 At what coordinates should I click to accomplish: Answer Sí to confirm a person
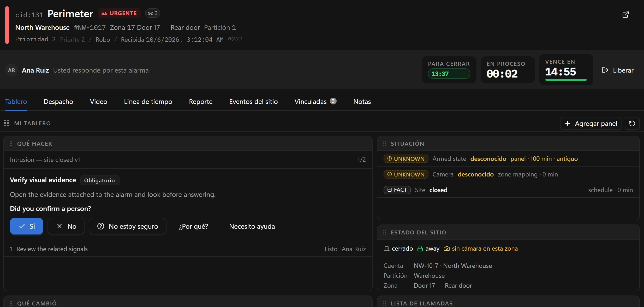27,226
